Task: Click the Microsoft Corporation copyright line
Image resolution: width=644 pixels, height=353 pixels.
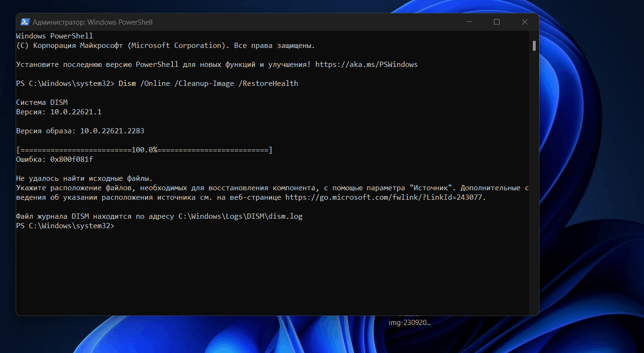Action: [166, 46]
